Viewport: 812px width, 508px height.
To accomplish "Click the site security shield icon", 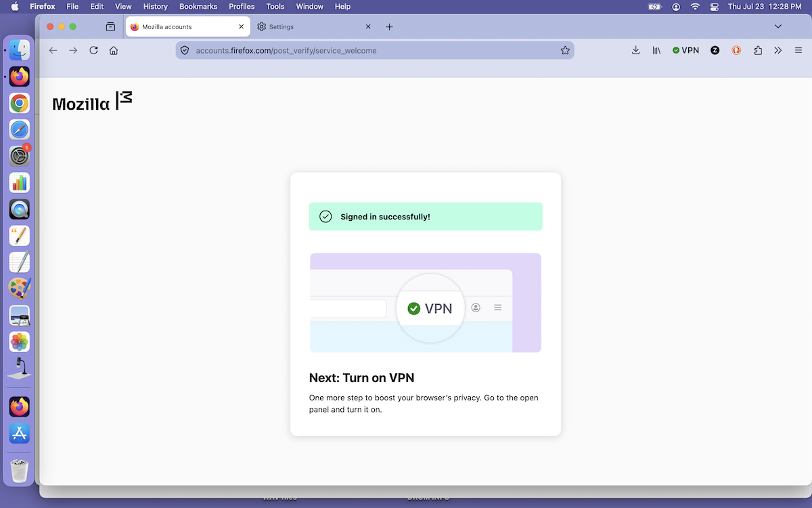I will [x=184, y=50].
